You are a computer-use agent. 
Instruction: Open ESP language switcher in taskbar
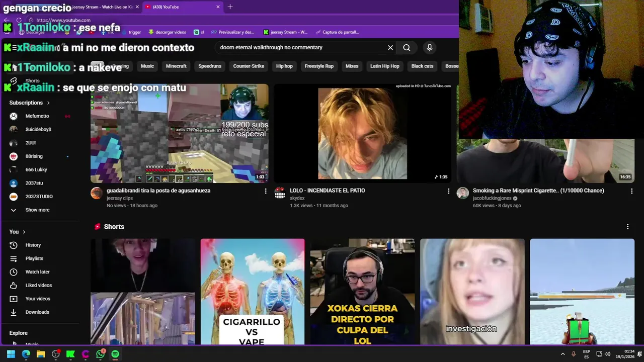click(587, 354)
